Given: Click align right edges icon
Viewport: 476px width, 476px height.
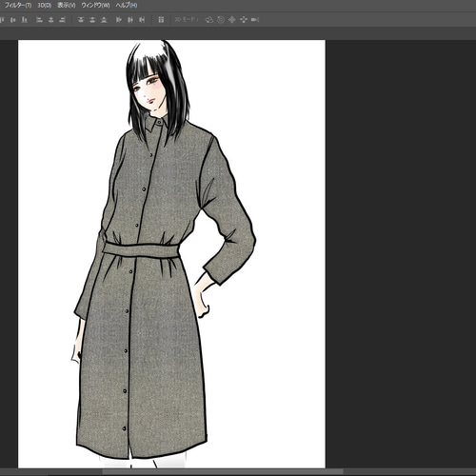Looking at the screenshot, I should 63,20.
